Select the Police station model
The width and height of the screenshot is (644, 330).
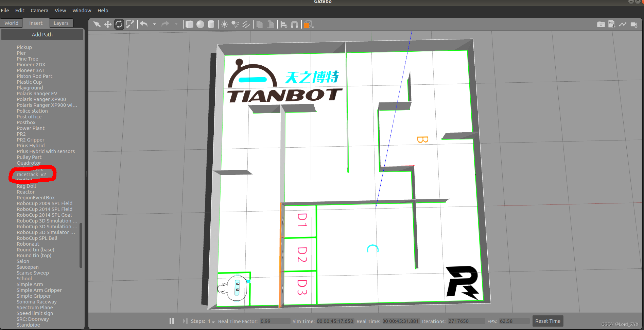(32, 111)
